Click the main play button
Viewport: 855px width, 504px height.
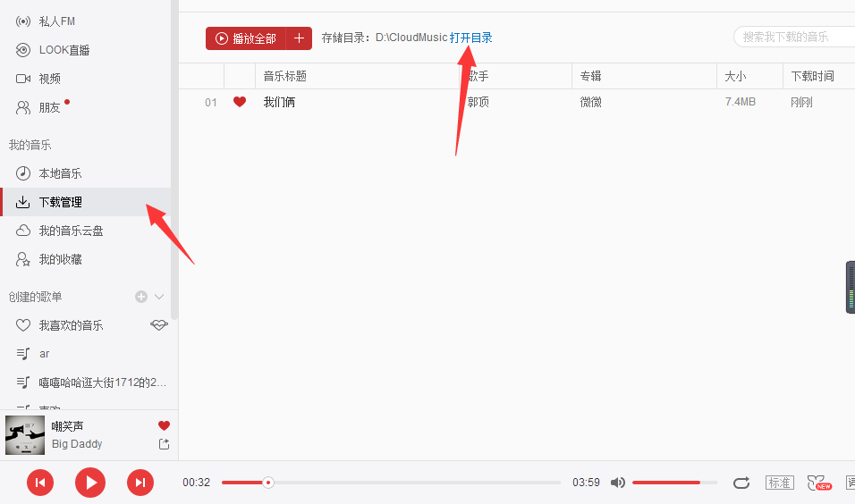pyautogui.click(x=90, y=483)
